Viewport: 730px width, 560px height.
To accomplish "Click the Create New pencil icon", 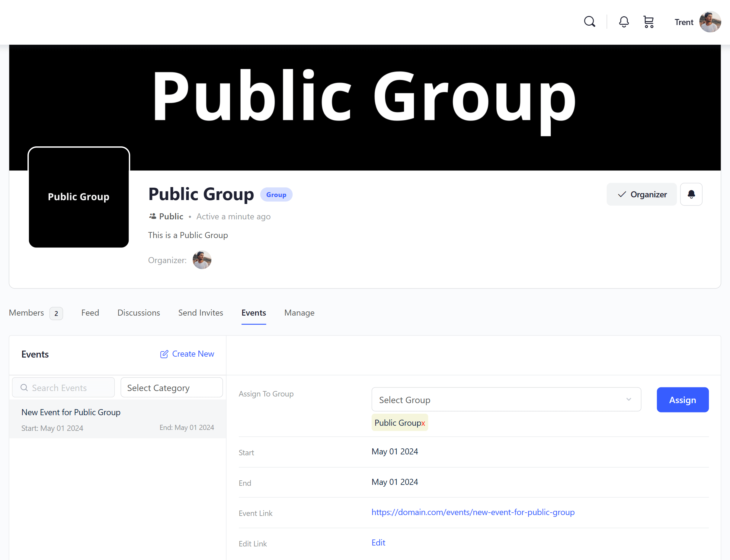I will coord(164,354).
